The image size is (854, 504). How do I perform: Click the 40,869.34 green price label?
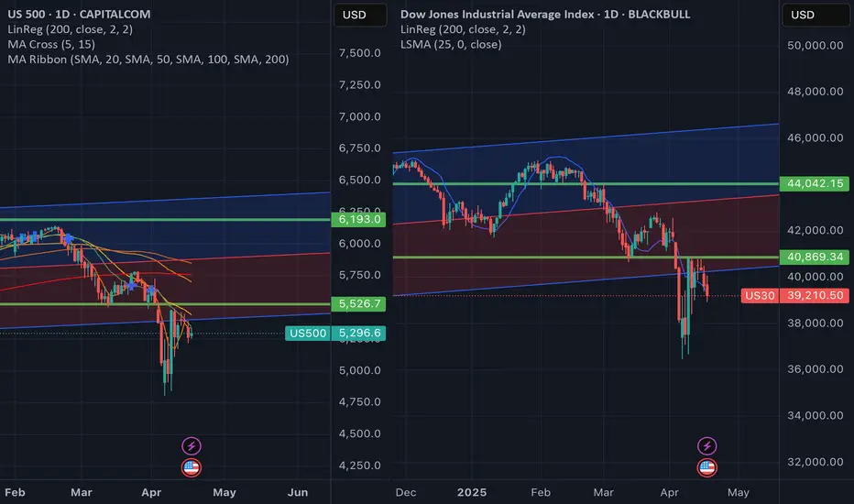click(x=815, y=257)
